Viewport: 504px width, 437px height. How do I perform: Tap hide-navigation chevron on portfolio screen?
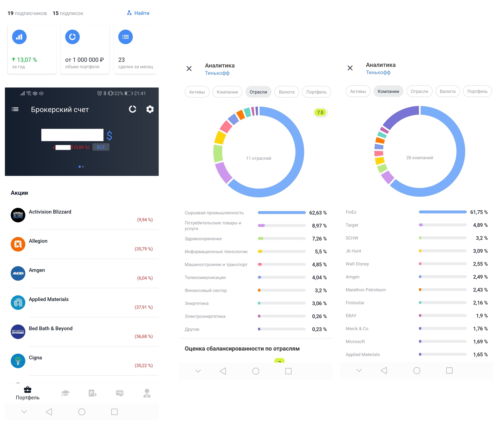24,412
